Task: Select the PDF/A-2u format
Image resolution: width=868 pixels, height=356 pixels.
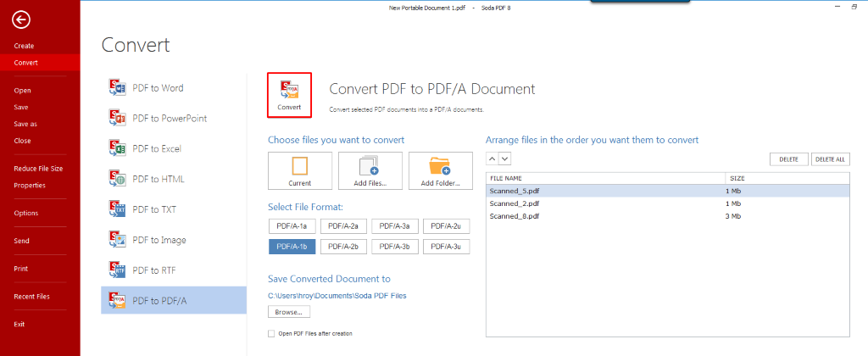Action: 446,226
